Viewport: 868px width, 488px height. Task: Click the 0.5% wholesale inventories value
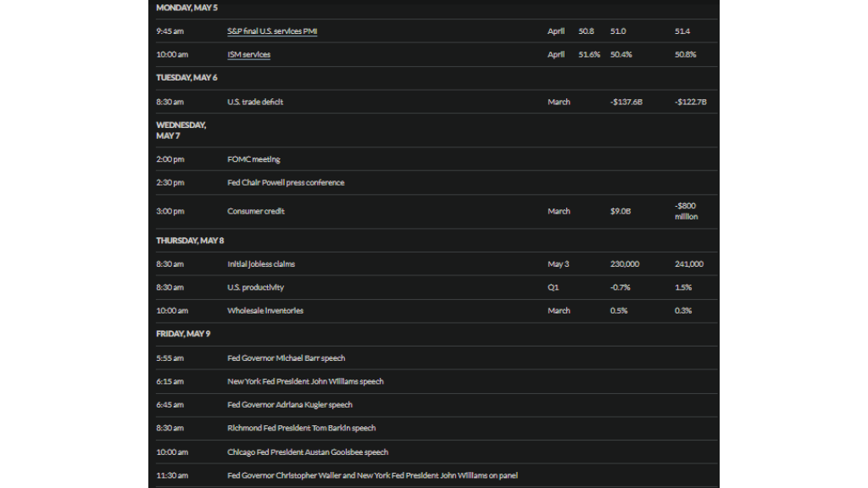[619, 310]
